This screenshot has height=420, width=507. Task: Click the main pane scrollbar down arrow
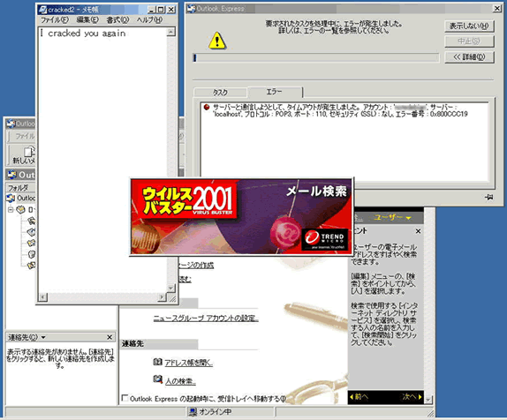click(x=428, y=400)
